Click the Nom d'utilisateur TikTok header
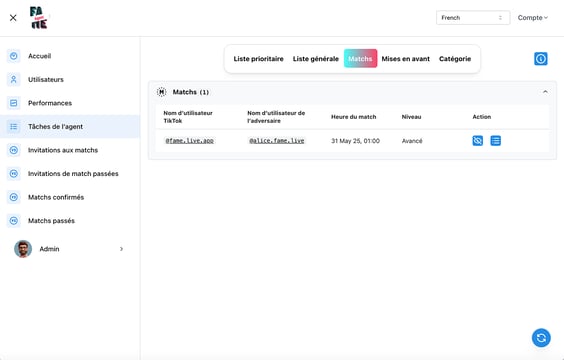The image size is (564, 360). [x=188, y=117]
